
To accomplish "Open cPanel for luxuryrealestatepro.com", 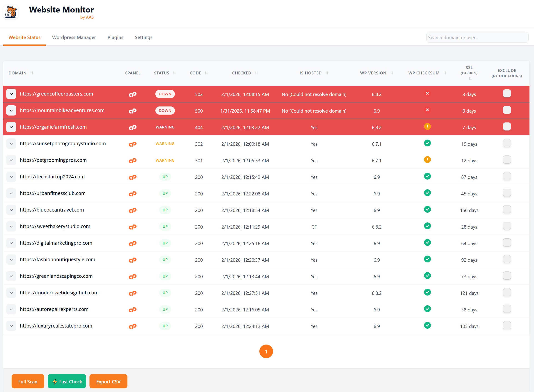I will click(x=132, y=326).
